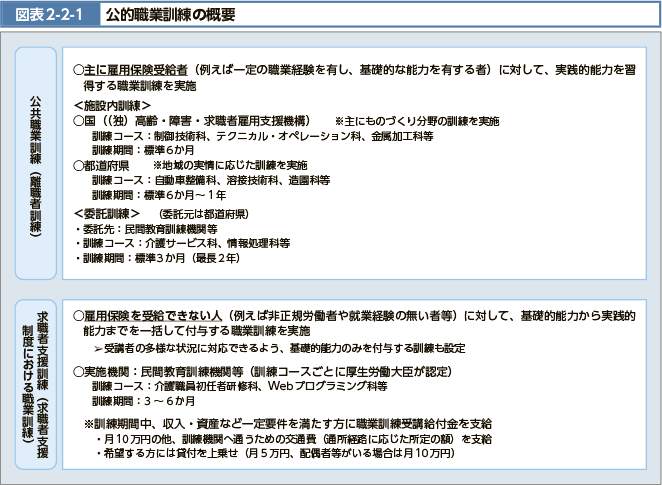This screenshot has height=485, width=662.
Task: Click the circle bullet before 実施機関
Action: tap(79, 371)
